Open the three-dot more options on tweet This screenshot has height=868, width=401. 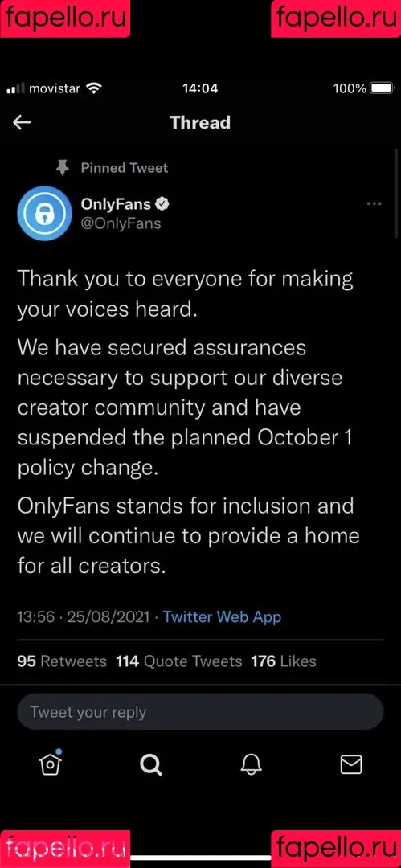374,203
